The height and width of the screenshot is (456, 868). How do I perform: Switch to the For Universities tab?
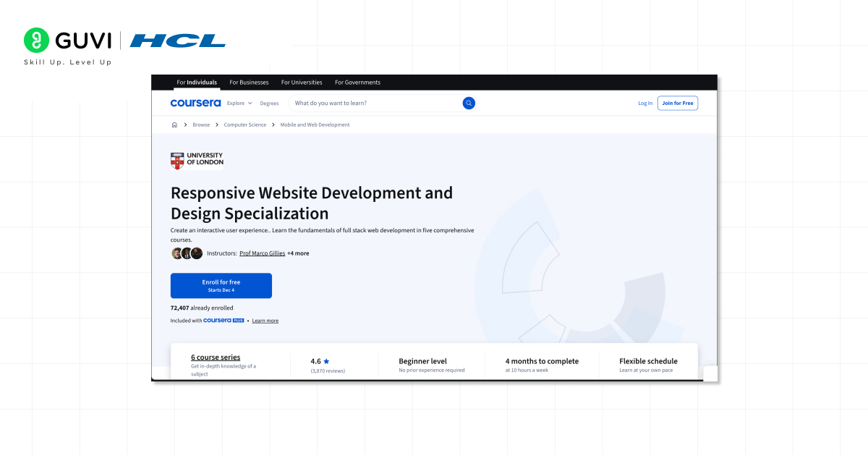coord(302,82)
